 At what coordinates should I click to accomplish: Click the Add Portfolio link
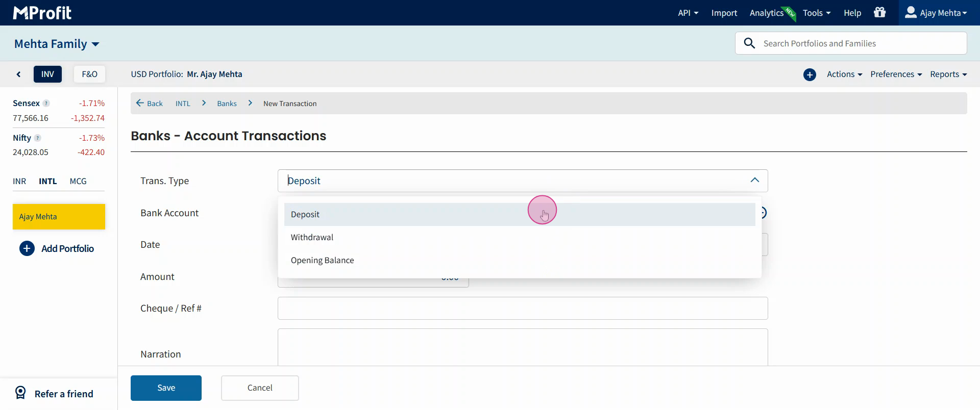[67, 248]
